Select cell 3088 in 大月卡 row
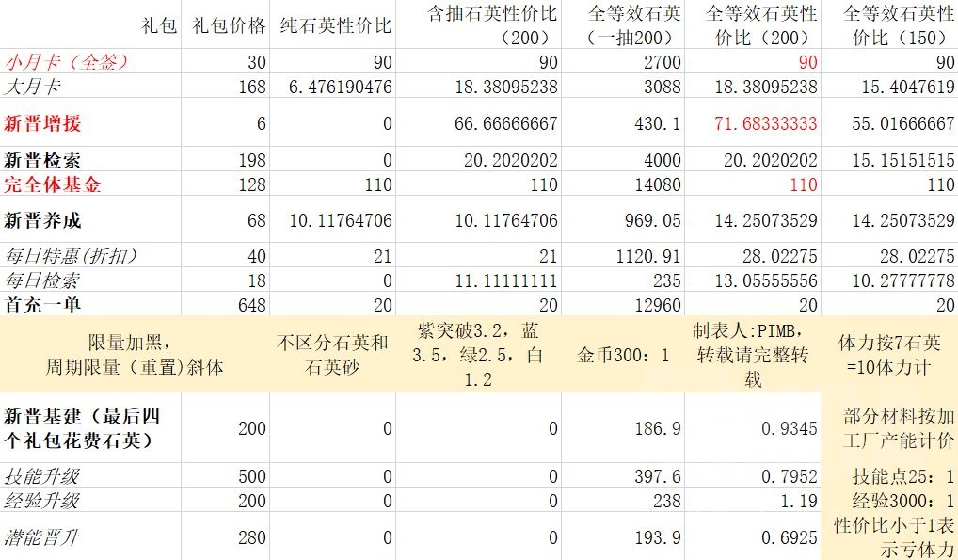Viewport: 958px width, 560px height. coord(623,86)
